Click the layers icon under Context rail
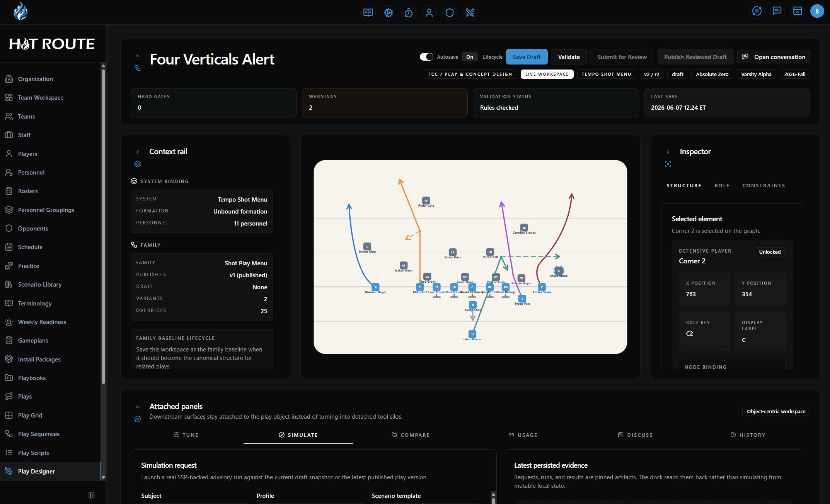Screen dimensions: 830x504 137,164
